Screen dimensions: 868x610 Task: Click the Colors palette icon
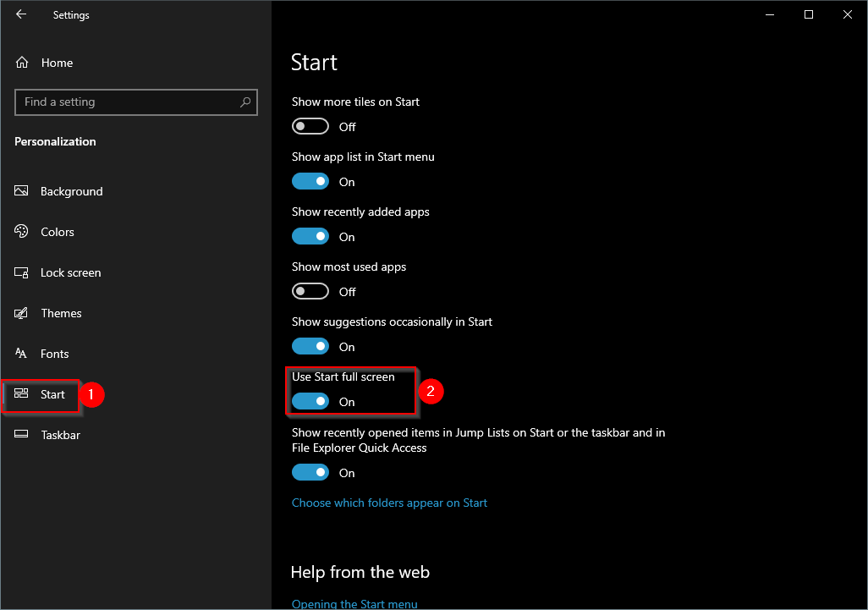(x=21, y=232)
